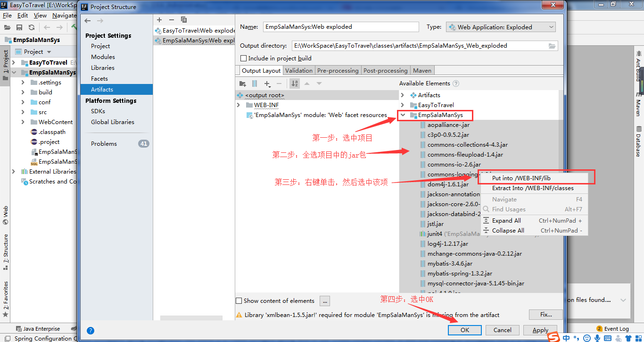Viewport: 644px width, 342px height.
Task: Switch to the Maven tab in artifact settings
Action: tap(422, 71)
